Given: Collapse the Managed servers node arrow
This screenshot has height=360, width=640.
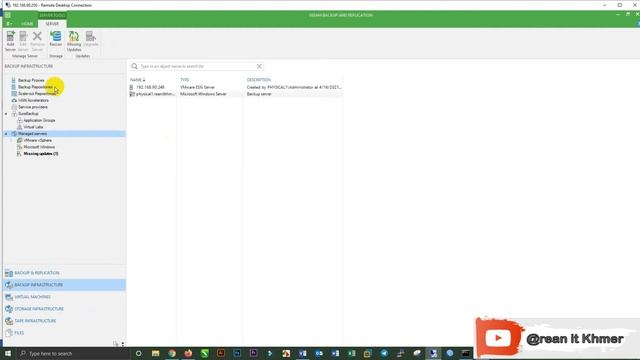Looking at the screenshot, I should pyautogui.click(x=6, y=134).
